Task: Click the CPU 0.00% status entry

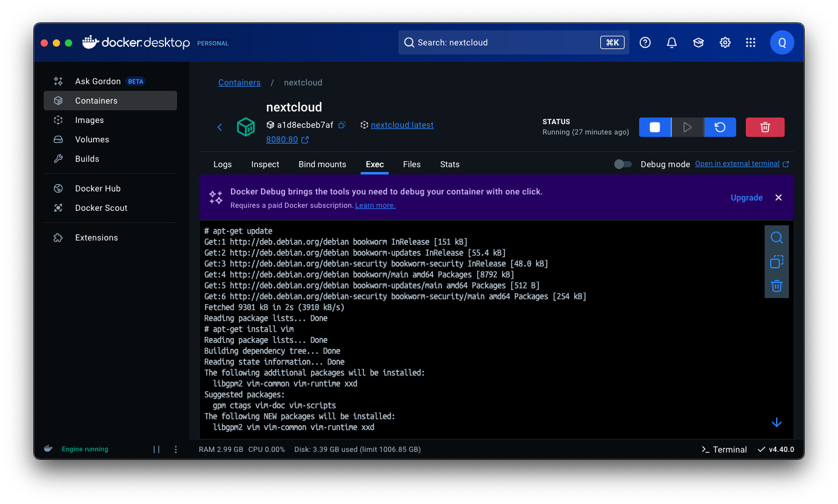Action: click(267, 449)
